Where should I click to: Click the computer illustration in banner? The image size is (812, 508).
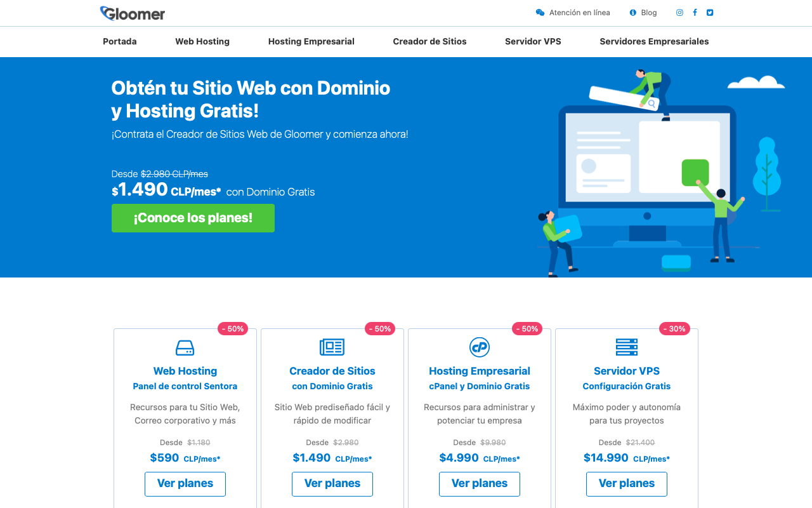(x=647, y=178)
